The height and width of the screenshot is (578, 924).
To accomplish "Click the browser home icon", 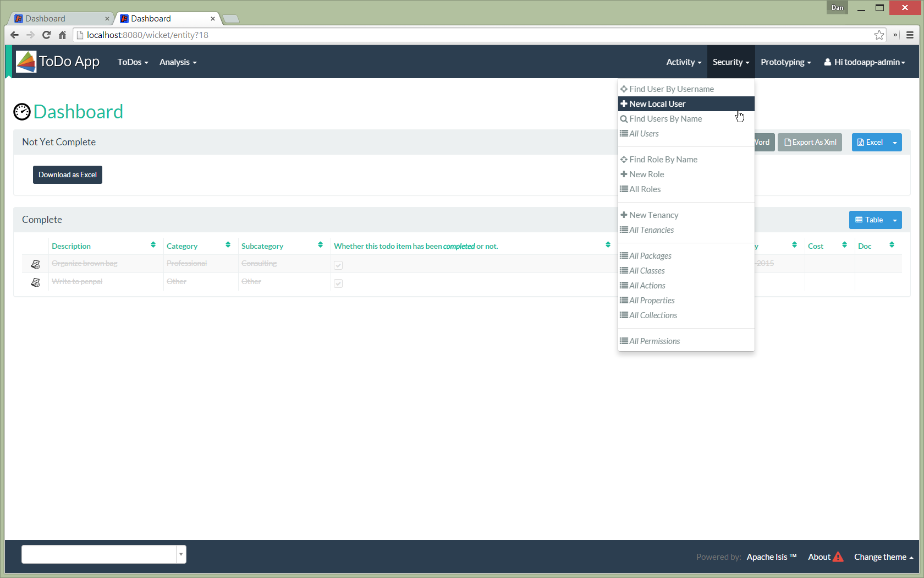I will [x=62, y=35].
